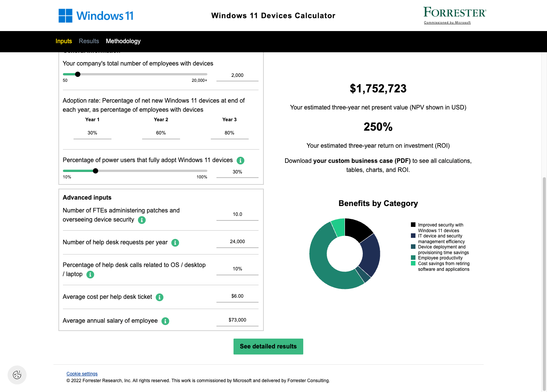Edit FTEs count field showing 10.0
This screenshot has height=392, width=547.
click(x=237, y=214)
